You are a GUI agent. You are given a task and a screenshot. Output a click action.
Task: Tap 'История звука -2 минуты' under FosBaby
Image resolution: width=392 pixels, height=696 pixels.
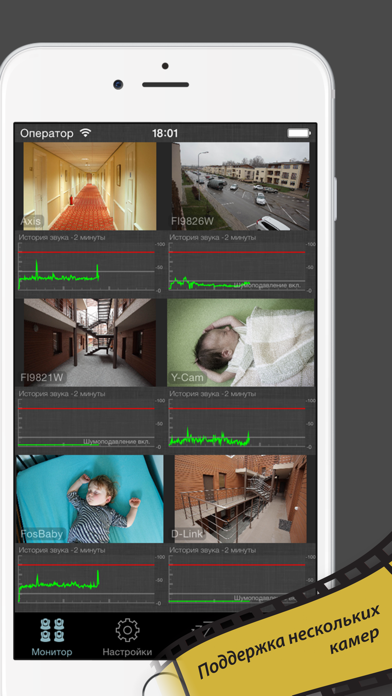click(x=62, y=550)
